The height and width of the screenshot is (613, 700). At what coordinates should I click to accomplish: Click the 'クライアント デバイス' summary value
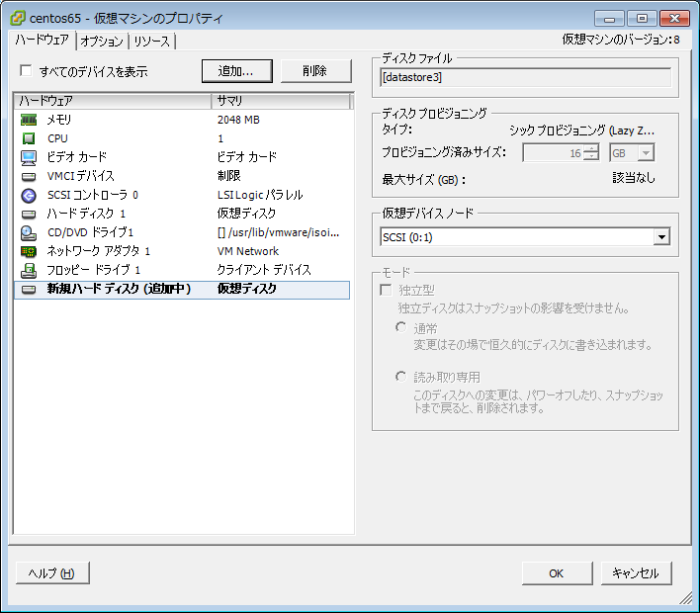pyautogui.click(x=264, y=270)
